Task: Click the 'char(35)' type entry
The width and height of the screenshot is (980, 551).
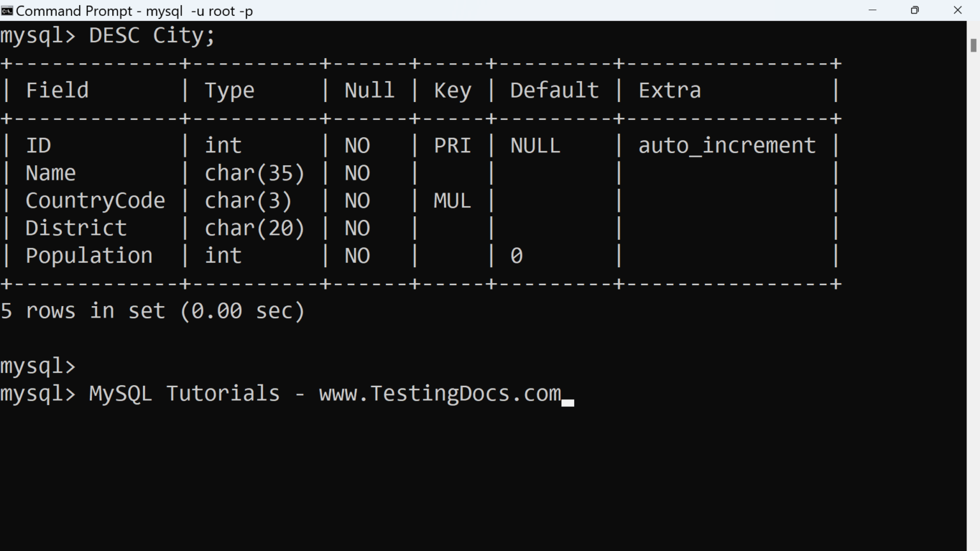Action: (255, 173)
